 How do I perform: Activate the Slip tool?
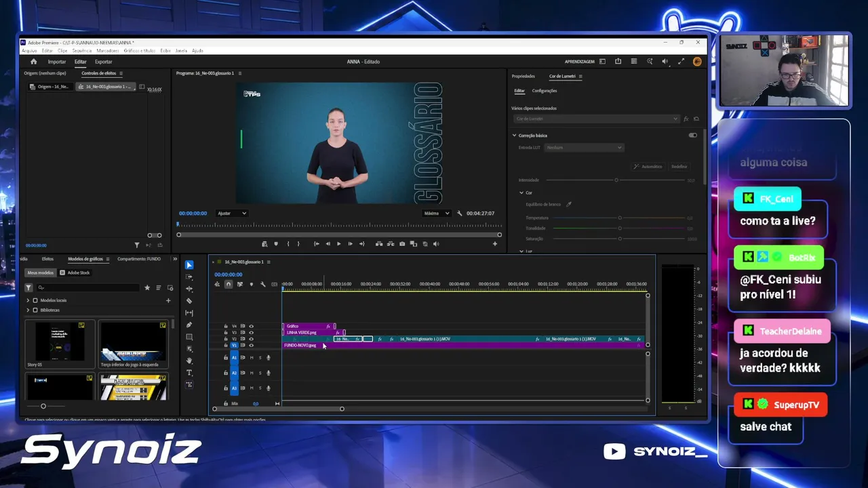click(x=189, y=313)
